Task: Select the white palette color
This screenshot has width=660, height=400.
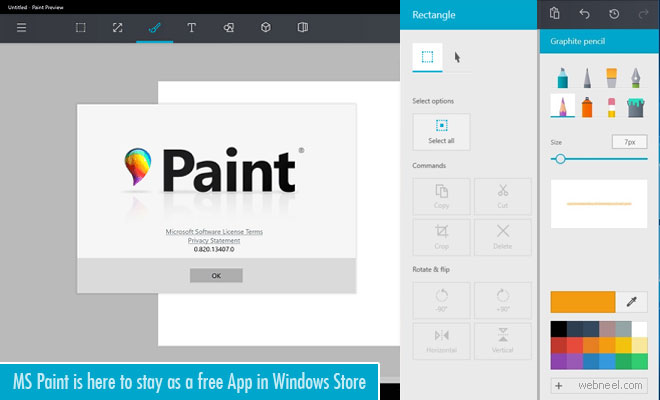Action: pyautogui.click(x=639, y=329)
